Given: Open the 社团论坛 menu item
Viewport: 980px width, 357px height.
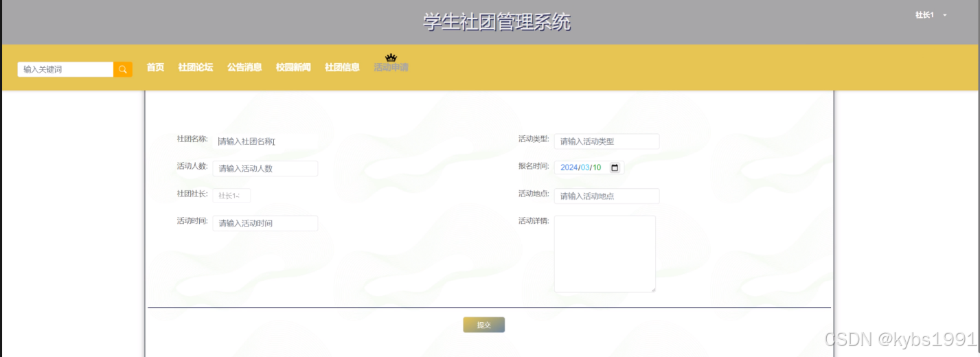Looking at the screenshot, I should pos(196,67).
